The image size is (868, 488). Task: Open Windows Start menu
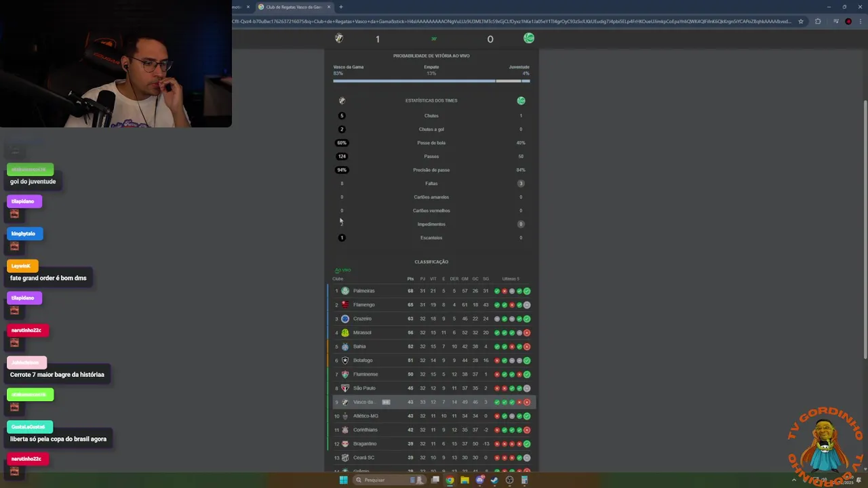coord(344,480)
